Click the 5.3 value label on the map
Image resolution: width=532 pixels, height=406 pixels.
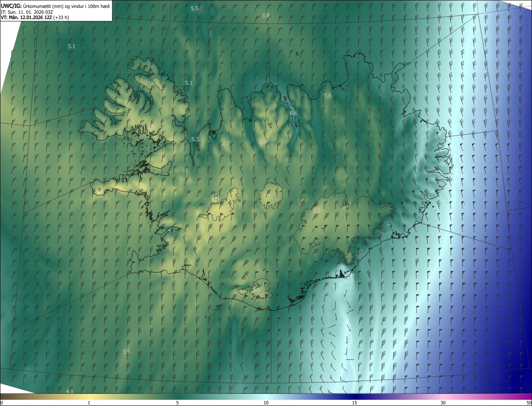point(195,139)
